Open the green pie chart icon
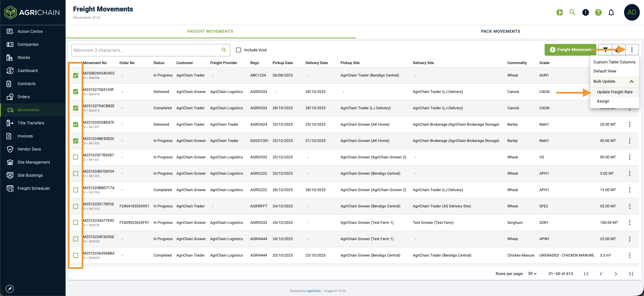644x296 pixels. 559,12
